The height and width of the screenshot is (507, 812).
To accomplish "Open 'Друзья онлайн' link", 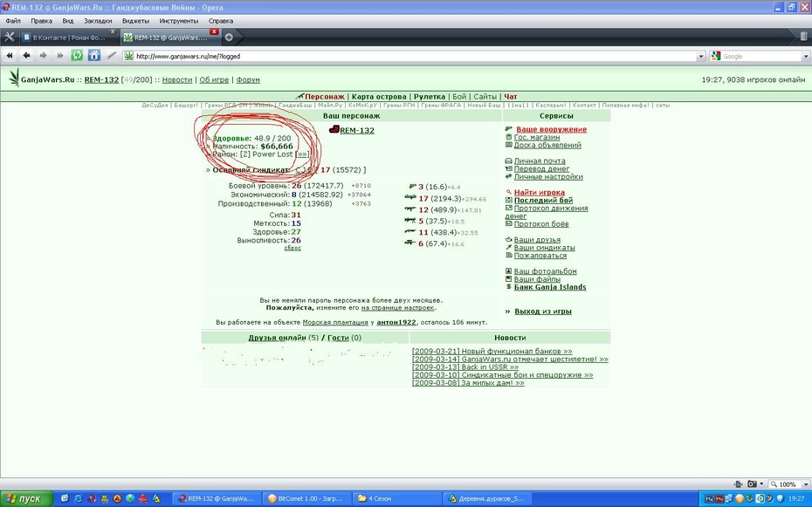I will 277,338.
